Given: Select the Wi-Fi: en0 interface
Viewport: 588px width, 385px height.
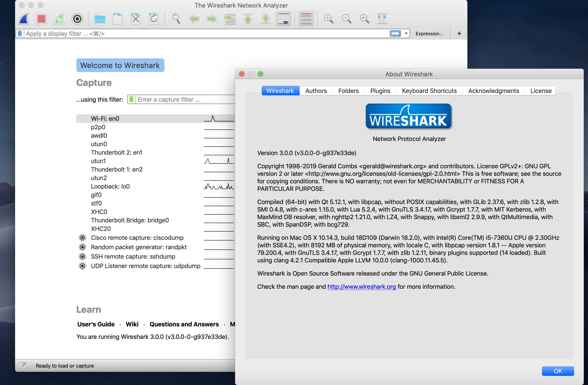Looking at the screenshot, I should pyautogui.click(x=155, y=119).
